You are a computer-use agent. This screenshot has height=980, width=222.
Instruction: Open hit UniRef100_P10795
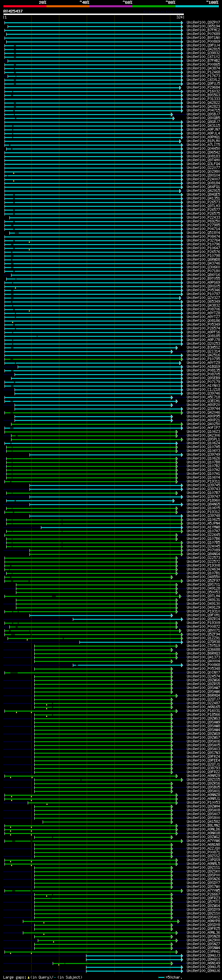pyautogui.click(x=203, y=359)
